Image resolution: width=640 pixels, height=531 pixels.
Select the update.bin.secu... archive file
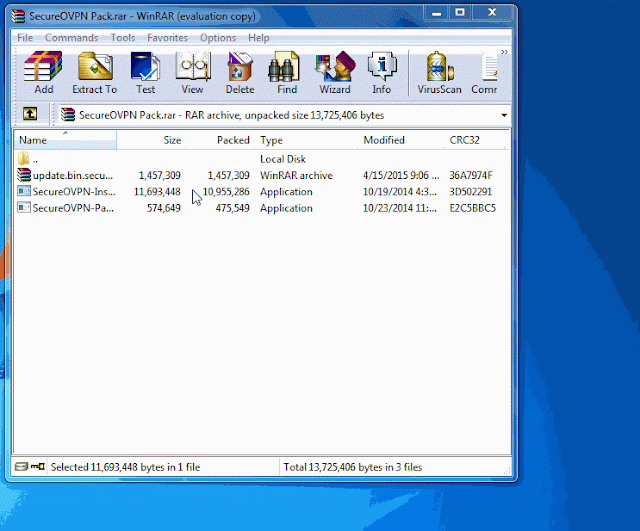click(261, 176)
